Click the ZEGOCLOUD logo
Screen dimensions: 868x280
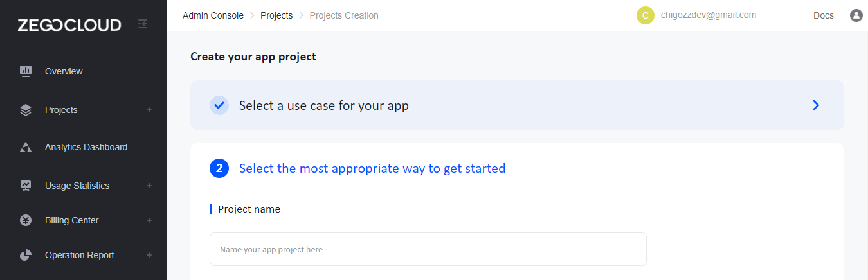point(69,25)
